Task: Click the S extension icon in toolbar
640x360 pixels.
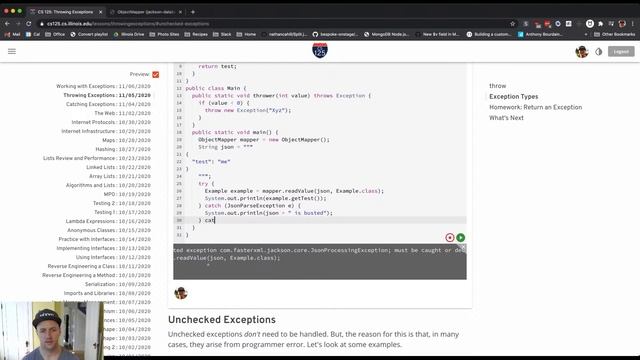Action: click(x=526, y=24)
